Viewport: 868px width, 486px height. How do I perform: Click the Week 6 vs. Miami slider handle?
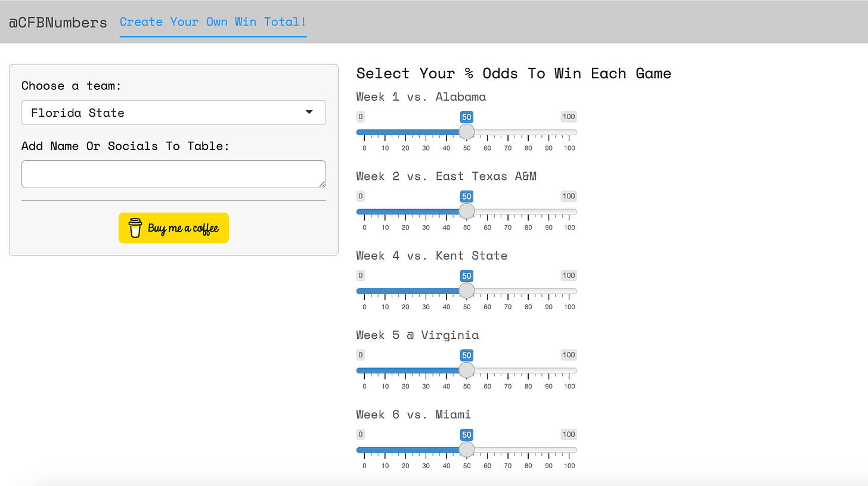467,449
